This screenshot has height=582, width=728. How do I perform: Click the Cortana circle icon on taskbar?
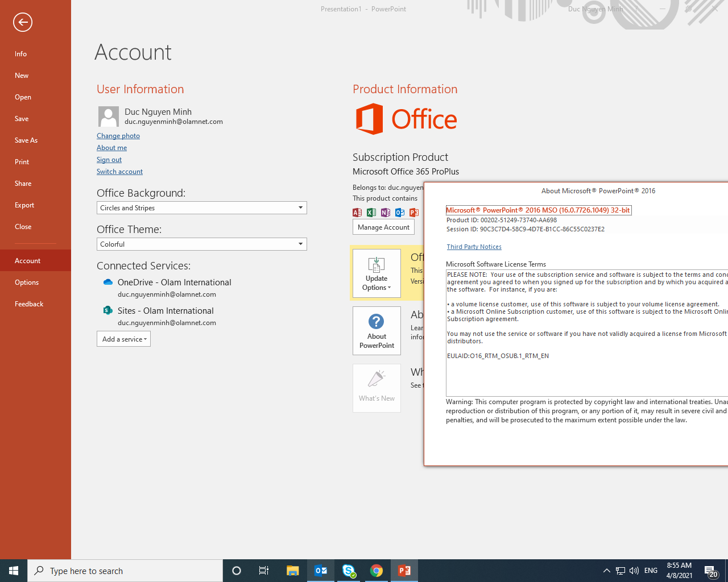point(237,571)
